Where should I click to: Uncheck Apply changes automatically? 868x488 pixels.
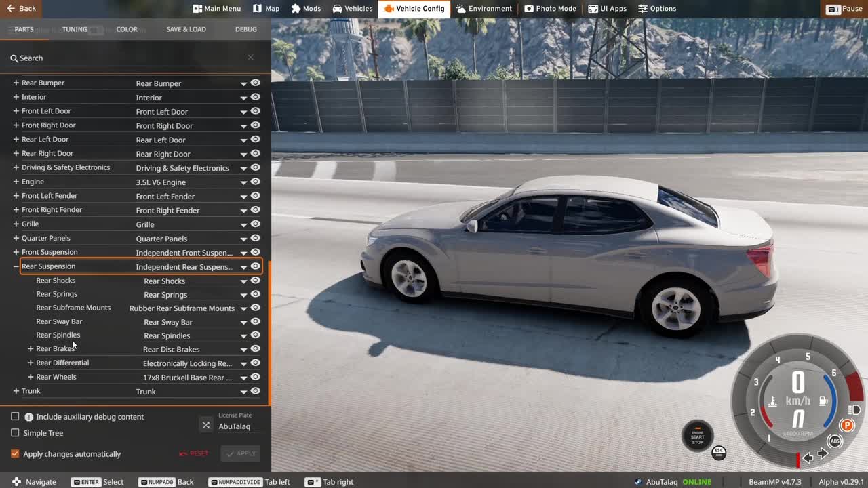(15, 454)
